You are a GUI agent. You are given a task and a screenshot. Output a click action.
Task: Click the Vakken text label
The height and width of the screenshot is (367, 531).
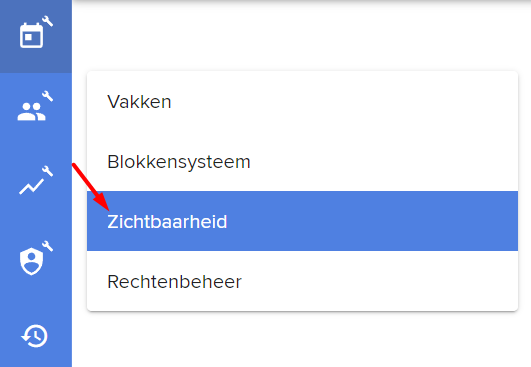coord(139,102)
